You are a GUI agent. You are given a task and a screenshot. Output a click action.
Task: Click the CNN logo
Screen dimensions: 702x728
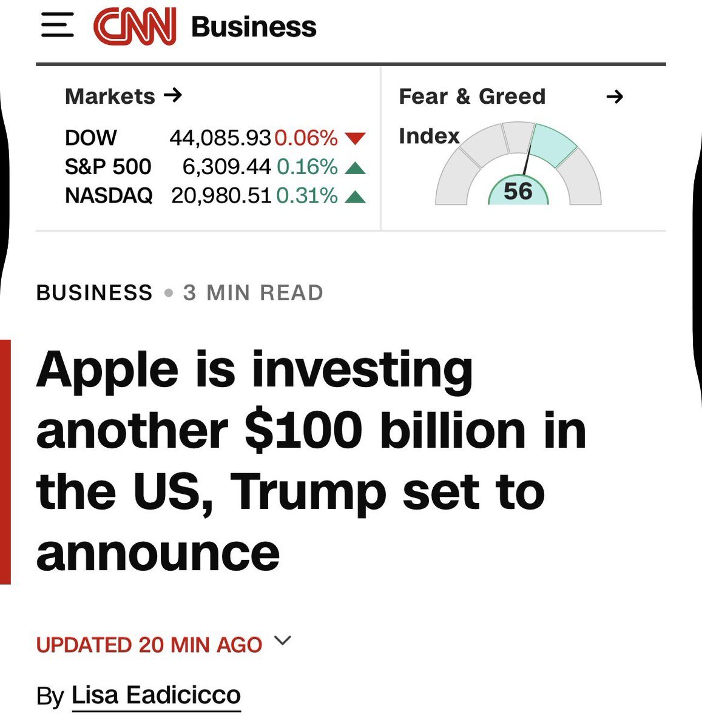[x=135, y=27]
